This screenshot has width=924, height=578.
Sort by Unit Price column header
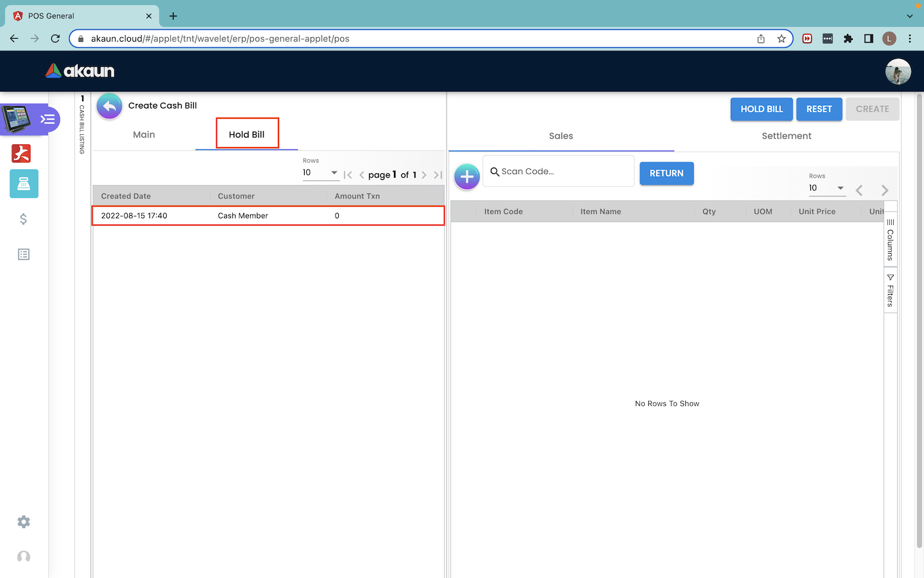[x=817, y=212]
